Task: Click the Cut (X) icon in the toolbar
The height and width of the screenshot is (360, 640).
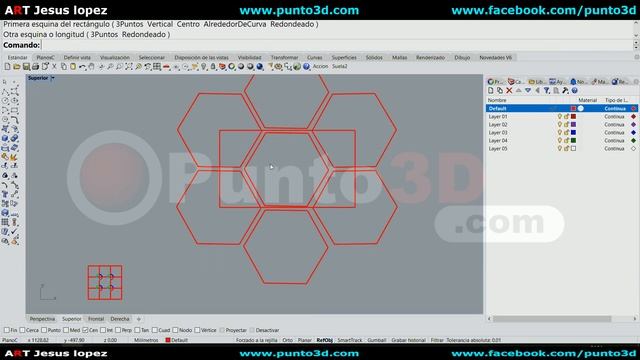Action: pyautogui.click(x=54, y=67)
